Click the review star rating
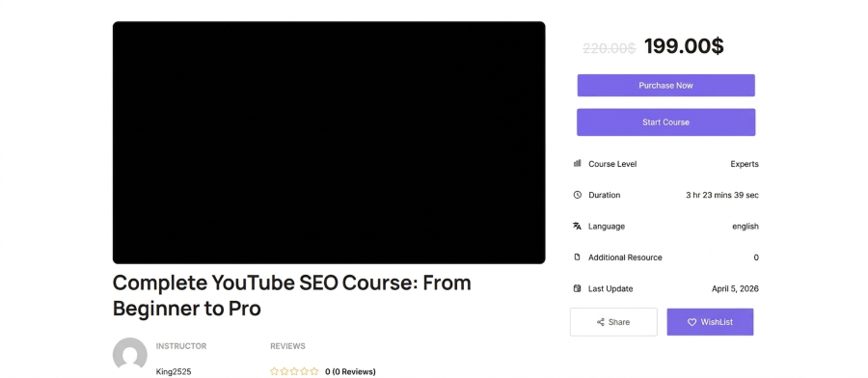868x378 pixels. pyautogui.click(x=294, y=371)
